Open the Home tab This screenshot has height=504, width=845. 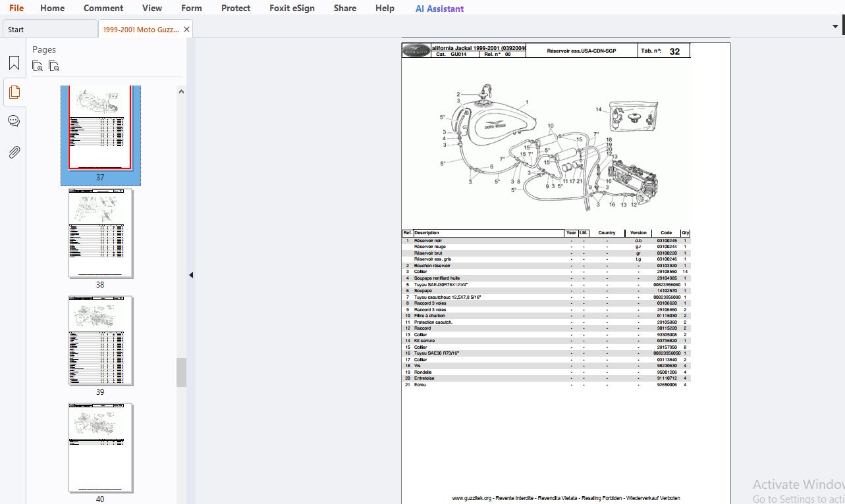click(52, 8)
